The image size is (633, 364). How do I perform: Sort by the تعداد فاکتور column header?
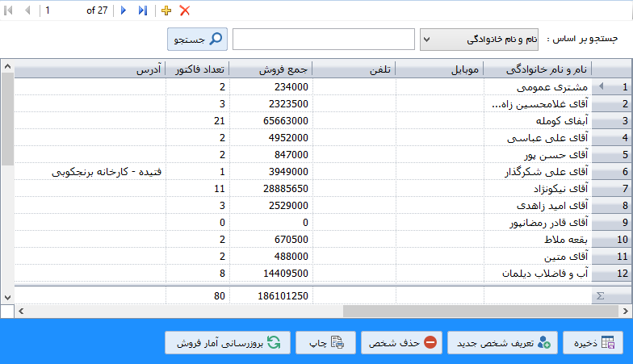pos(198,69)
